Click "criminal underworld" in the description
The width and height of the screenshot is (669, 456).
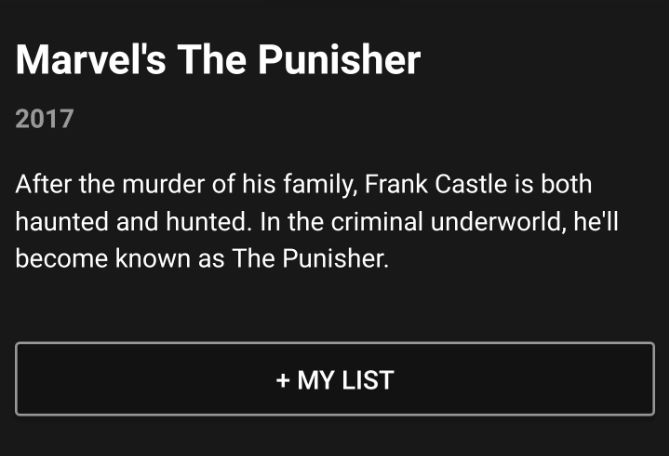448,221
